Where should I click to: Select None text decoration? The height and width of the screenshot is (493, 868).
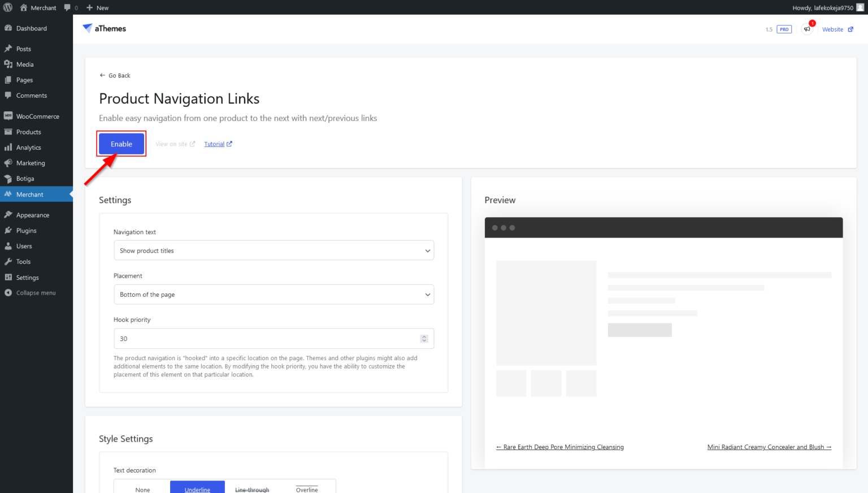click(142, 488)
